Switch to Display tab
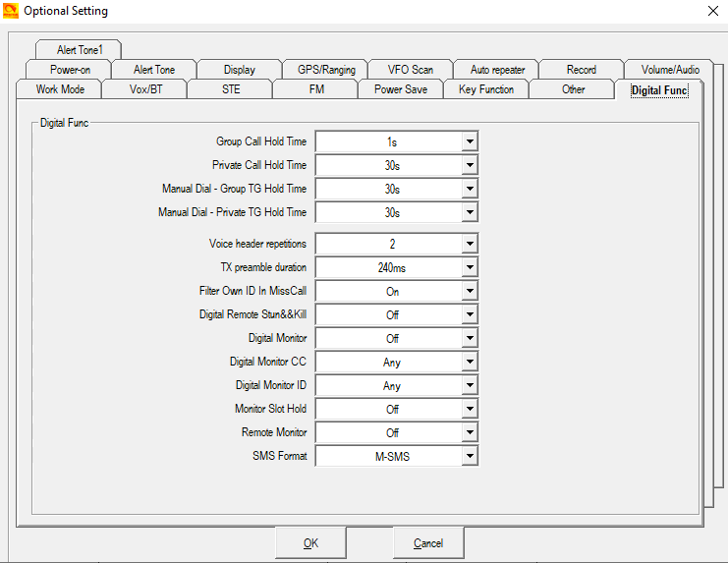This screenshot has width=728, height=563. (x=240, y=70)
